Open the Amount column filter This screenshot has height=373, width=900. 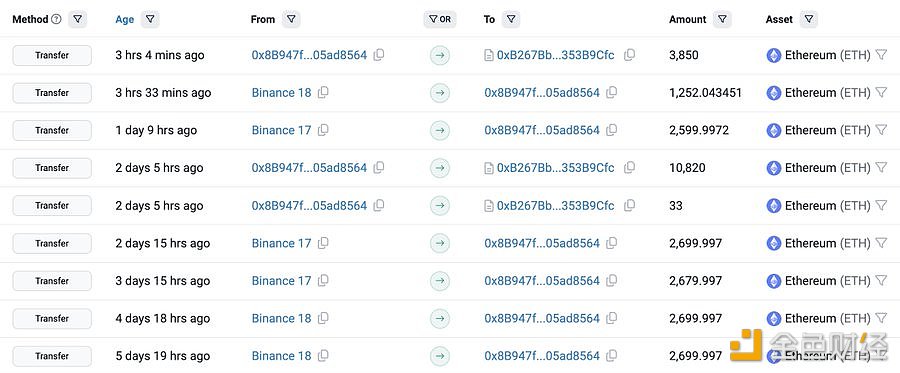[x=722, y=19]
